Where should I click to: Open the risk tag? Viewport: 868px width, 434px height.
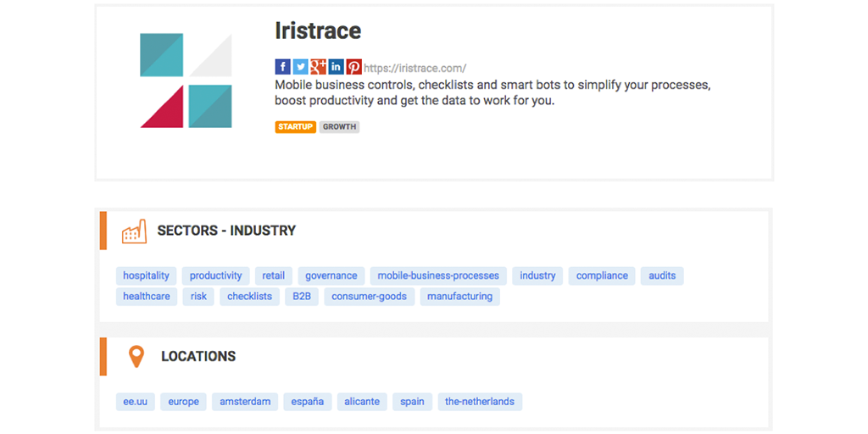click(198, 296)
